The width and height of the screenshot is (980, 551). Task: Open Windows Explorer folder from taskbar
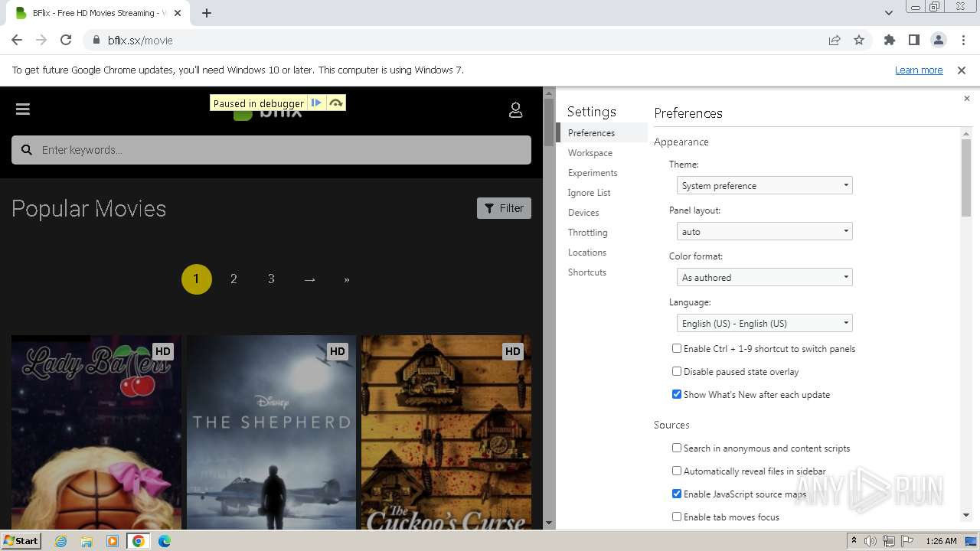[87, 541]
